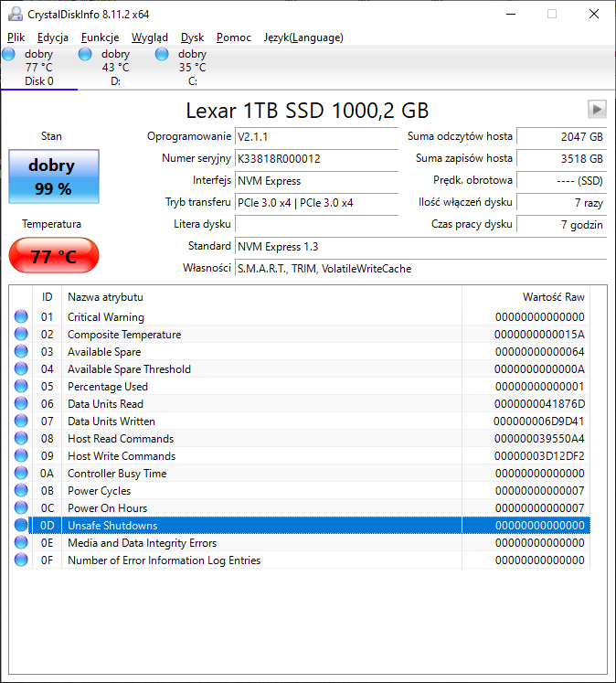Viewport: 616px width, 683px height.
Task: Click the blue status orb for Disk 0
Action: click(9, 55)
